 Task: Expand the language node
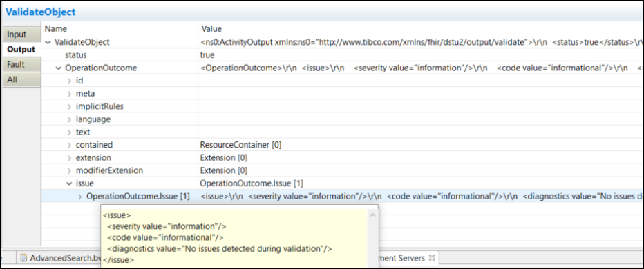coord(69,119)
